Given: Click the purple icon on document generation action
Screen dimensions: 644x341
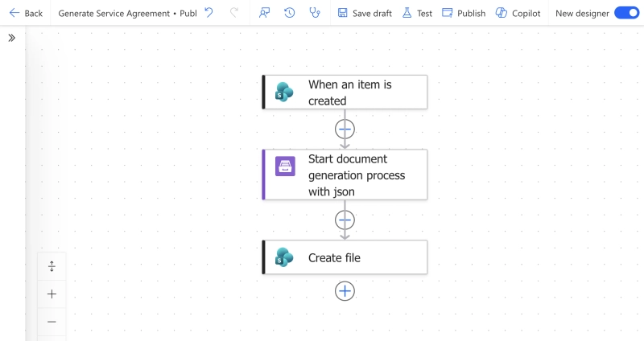Looking at the screenshot, I should click(285, 166).
